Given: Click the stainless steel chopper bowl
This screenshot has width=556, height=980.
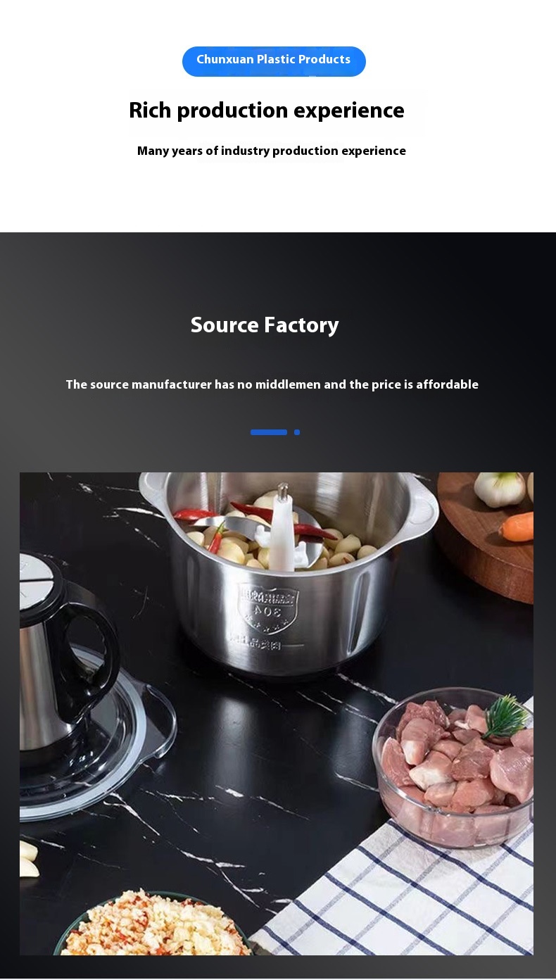Looking at the screenshot, I should click(288, 570).
